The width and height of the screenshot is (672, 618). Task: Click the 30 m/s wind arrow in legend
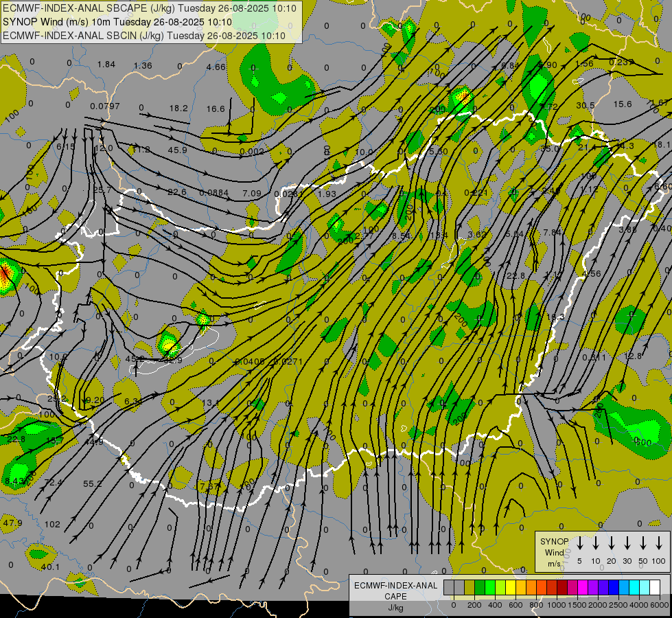627,543
